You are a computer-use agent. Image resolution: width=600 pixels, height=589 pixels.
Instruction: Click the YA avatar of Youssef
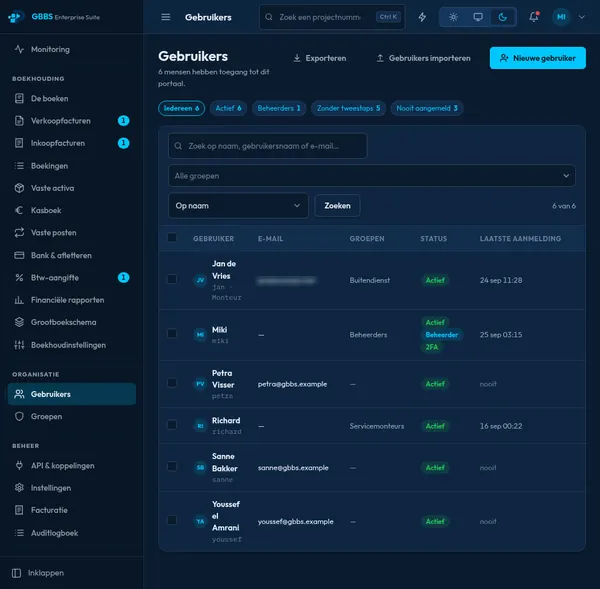tap(200, 521)
